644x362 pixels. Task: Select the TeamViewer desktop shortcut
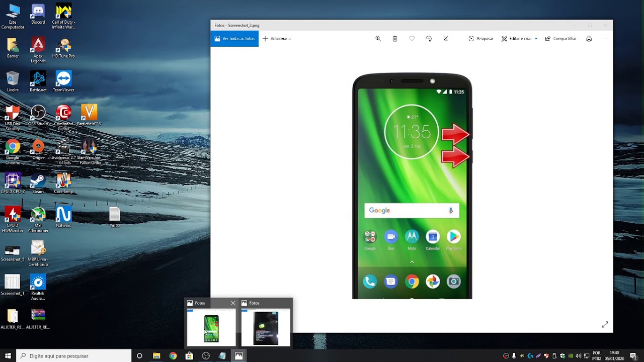63,81
